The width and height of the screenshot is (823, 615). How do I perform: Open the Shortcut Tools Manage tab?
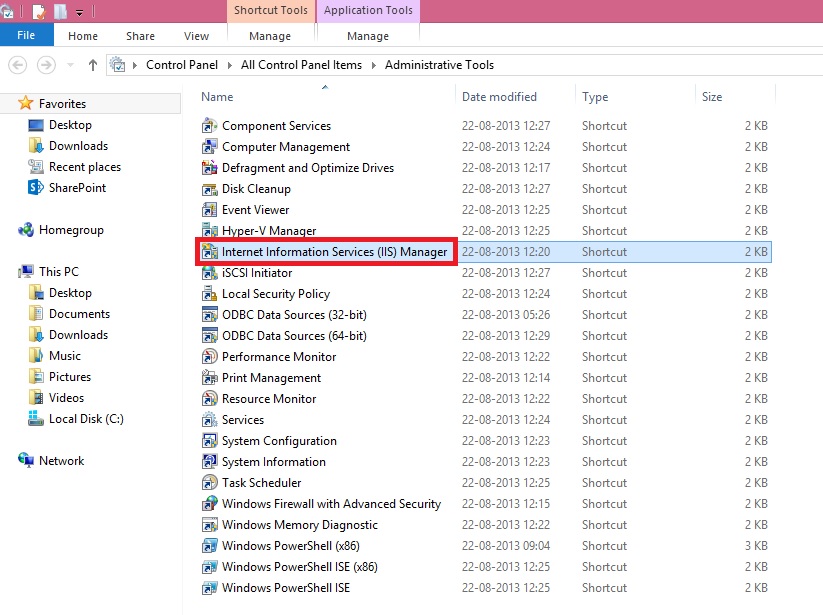tap(270, 35)
